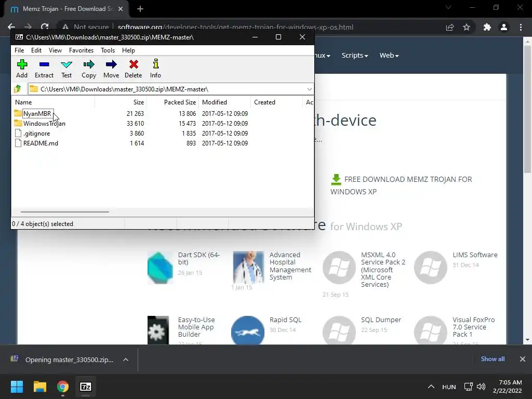Open Easy-to-Use Mobile App Builder link
532x399 pixels.
click(196, 327)
